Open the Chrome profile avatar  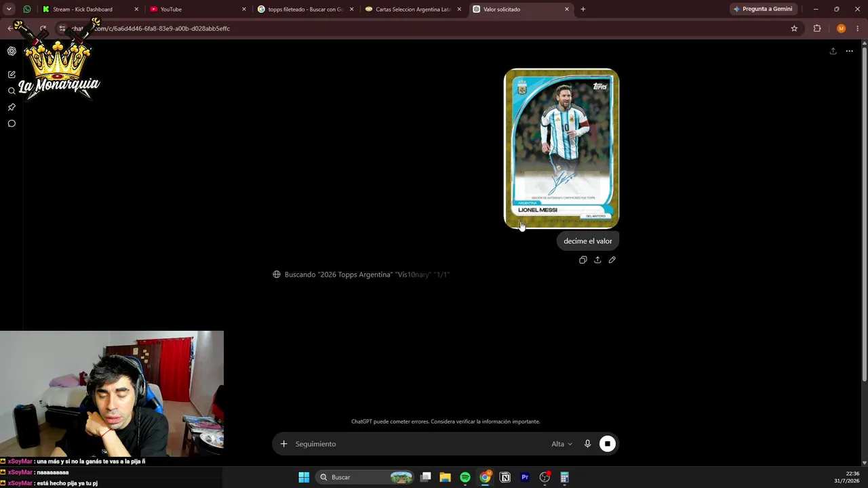[842, 28]
